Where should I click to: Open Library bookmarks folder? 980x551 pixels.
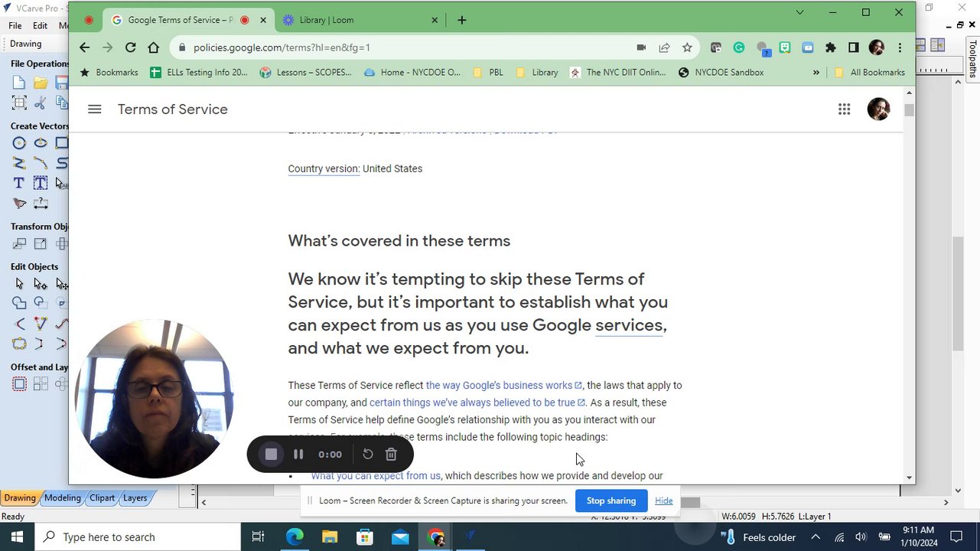pyautogui.click(x=536, y=72)
